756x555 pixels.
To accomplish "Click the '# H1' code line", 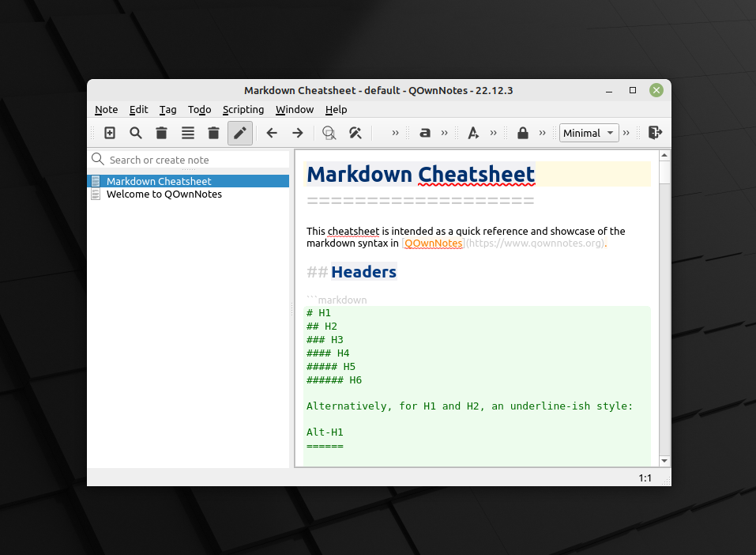I will pos(318,313).
